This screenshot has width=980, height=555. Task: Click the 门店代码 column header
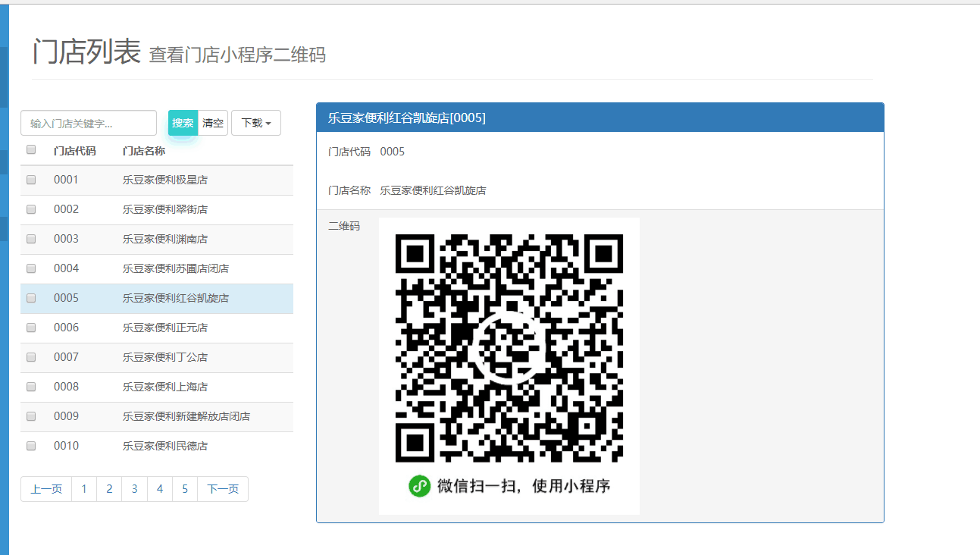click(x=75, y=151)
